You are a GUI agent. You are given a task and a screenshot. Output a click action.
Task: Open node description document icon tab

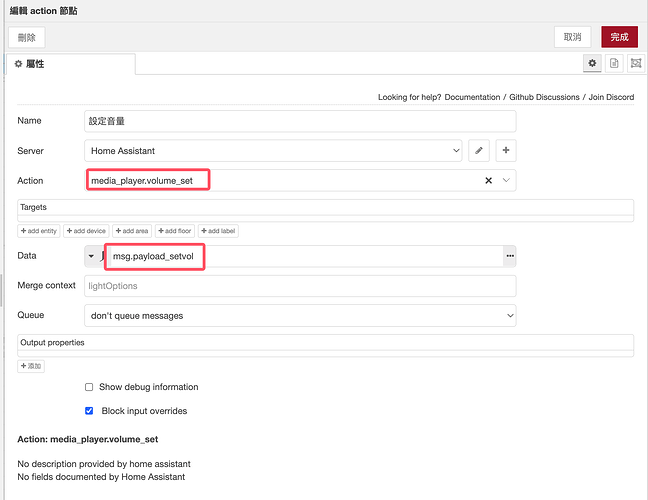point(614,63)
